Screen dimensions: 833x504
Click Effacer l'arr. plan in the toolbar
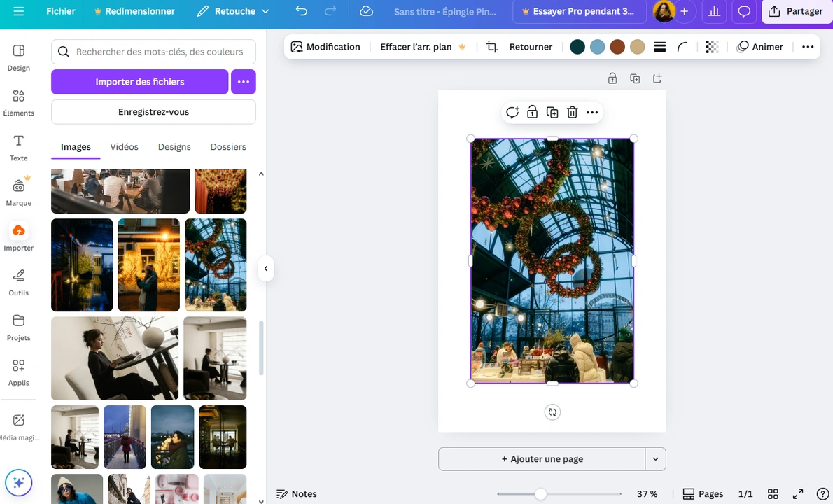(x=416, y=46)
